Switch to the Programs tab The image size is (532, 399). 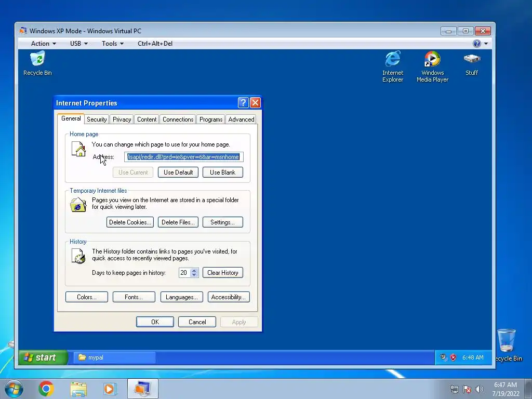pyautogui.click(x=211, y=119)
